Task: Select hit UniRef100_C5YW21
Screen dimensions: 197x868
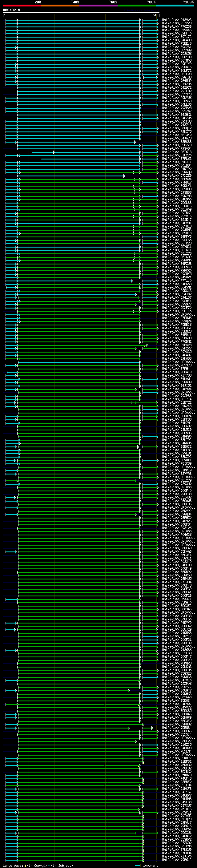Action: [x=177, y=247]
